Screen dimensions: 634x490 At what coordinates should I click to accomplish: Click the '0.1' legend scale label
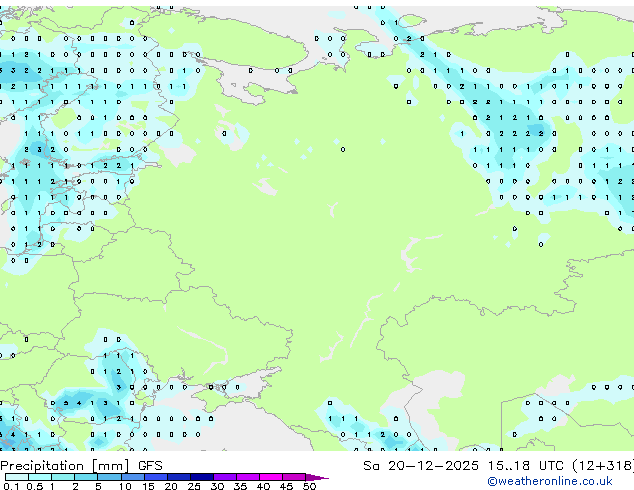pyautogui.click(x=12, y=486)
